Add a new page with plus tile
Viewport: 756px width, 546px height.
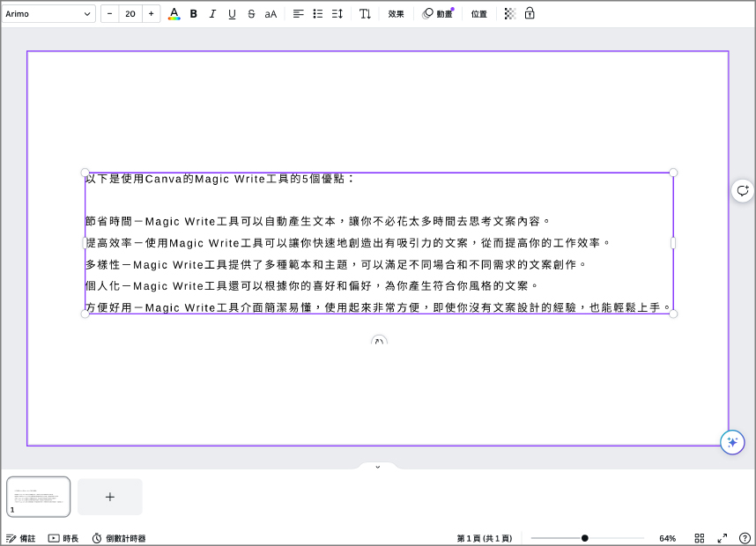click(110, 497)
